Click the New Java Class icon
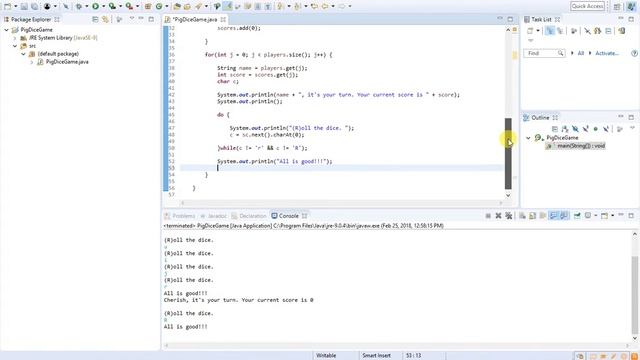The height and width of the screenshot is (360, 640). pos(159,6)
